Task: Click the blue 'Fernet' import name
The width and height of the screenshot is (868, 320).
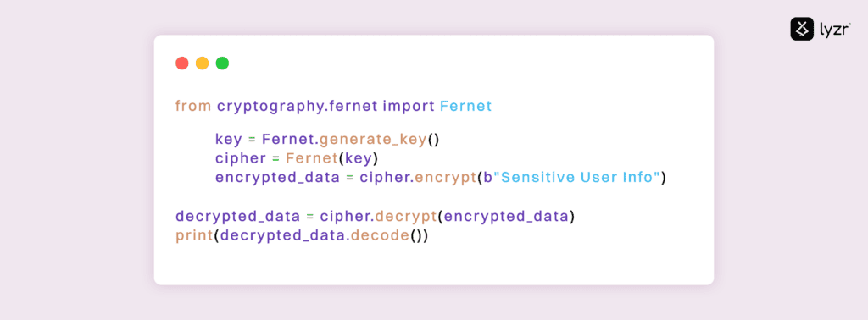Action: click(x=465, y=106)
